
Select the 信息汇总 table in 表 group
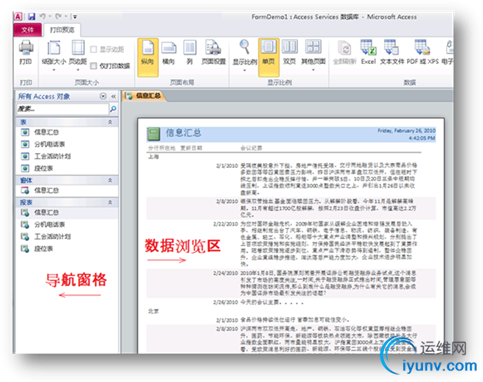tap(67, 132)
